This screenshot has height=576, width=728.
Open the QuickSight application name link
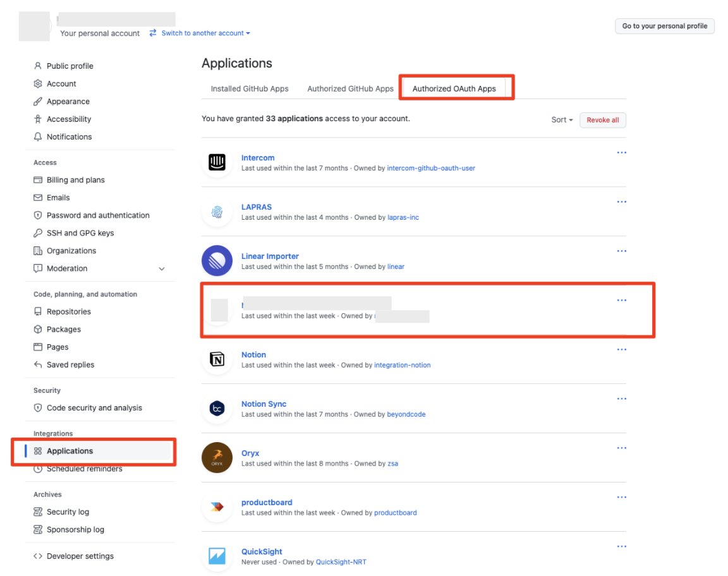click(262, 551)
